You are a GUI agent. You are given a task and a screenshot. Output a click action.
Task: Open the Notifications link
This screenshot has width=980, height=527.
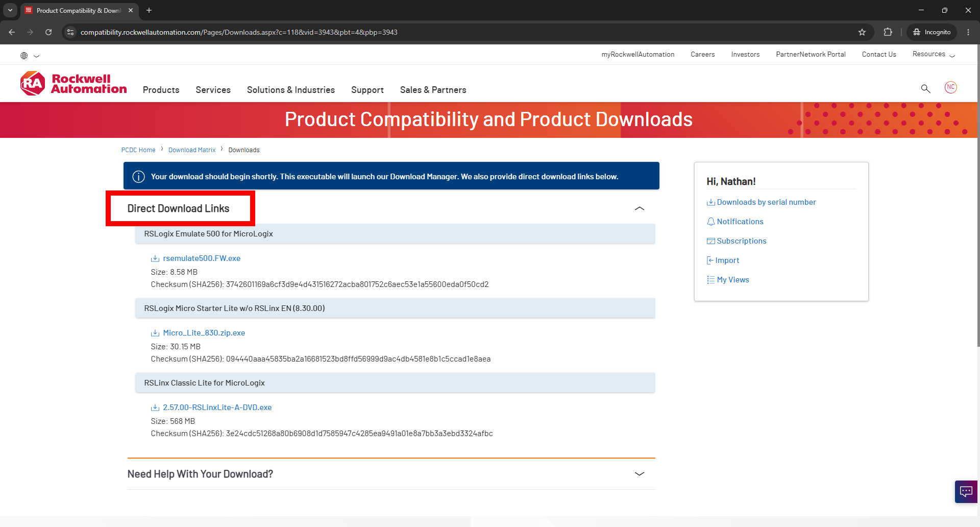(740, 222)
